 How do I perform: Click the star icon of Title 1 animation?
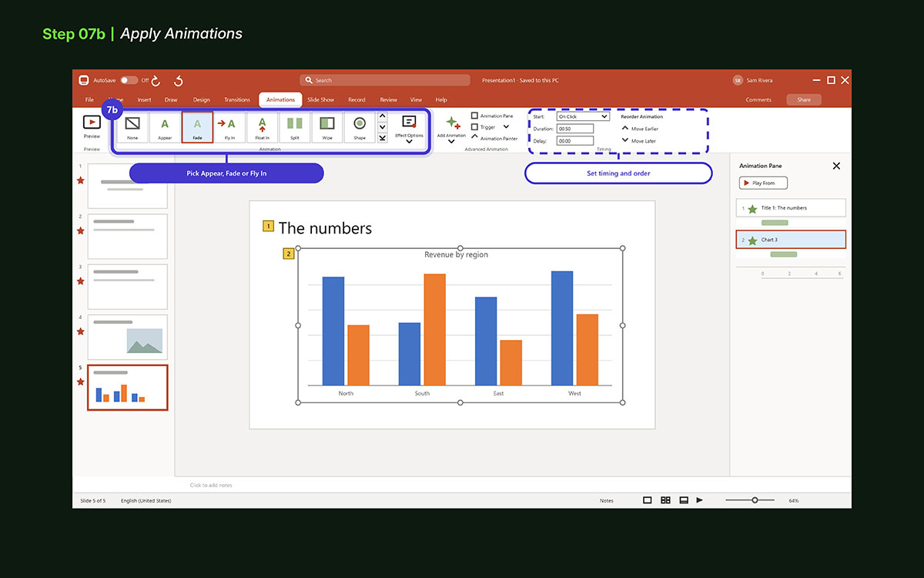click(752, 209)
